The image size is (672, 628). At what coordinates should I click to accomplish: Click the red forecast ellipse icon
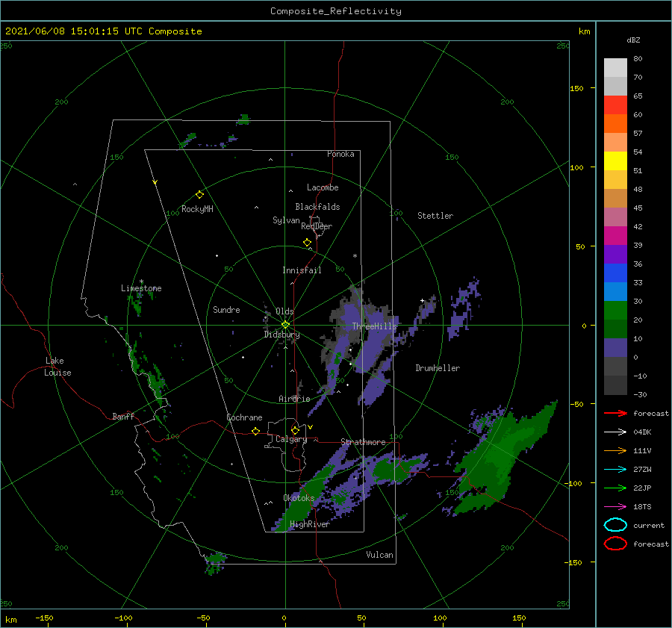(615, 544)
